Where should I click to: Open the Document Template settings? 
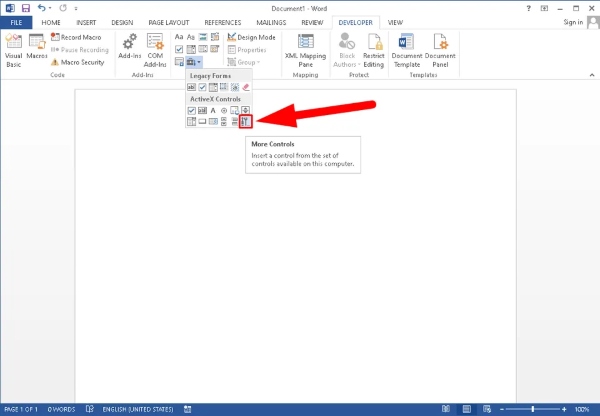pos(407,46)
